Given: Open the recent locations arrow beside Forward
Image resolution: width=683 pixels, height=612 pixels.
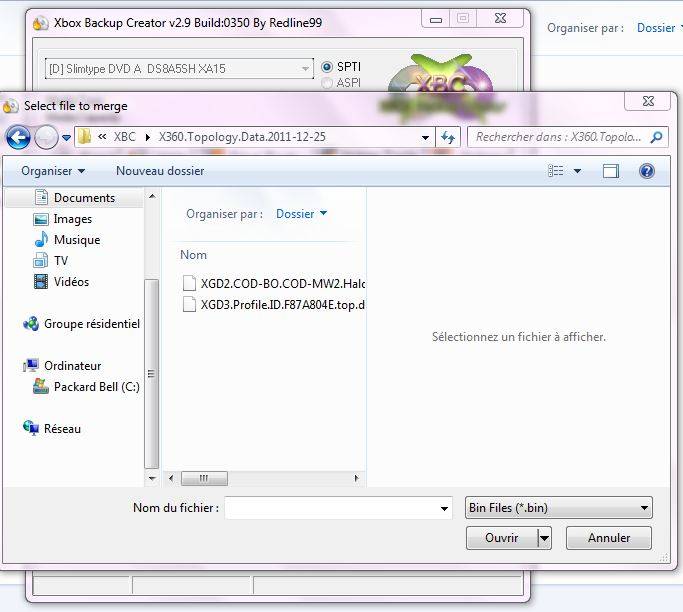Looking at the screenshot, I should coord(66,138).
